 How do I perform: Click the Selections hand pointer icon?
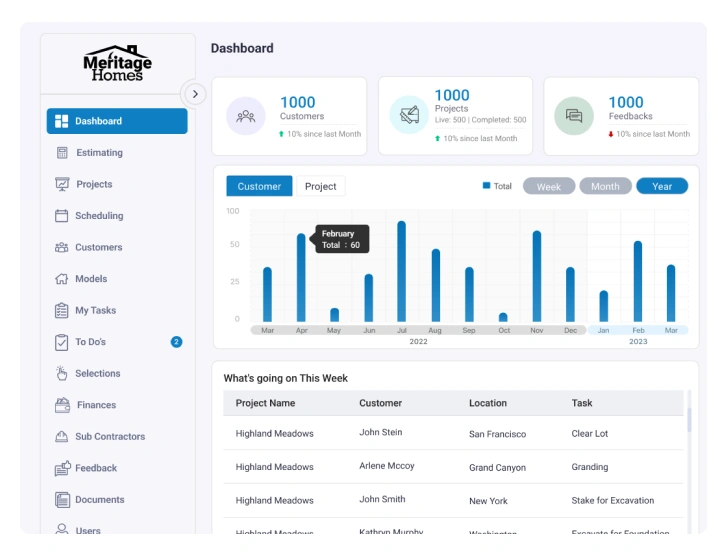(61, 374)
